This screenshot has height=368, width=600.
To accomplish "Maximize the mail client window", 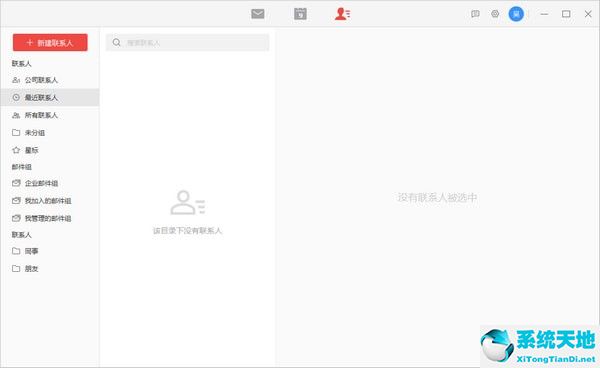I will (566, 14).
